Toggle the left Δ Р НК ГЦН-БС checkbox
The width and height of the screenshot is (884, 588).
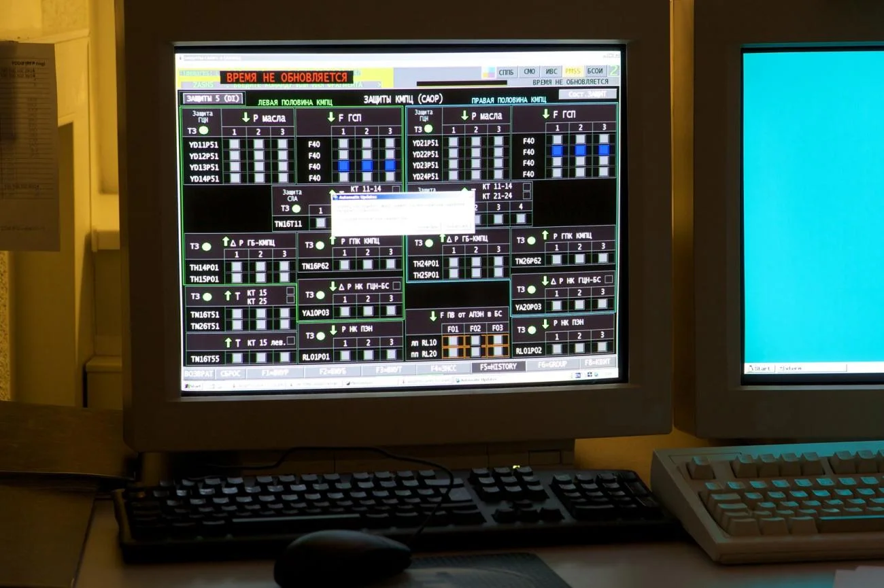coord(396,286)
